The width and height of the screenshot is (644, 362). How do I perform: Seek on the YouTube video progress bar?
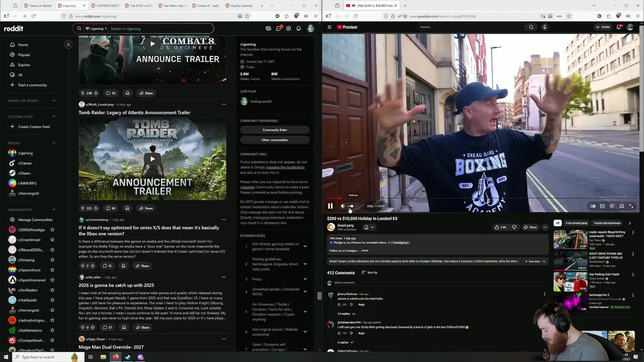coord(480,199)
